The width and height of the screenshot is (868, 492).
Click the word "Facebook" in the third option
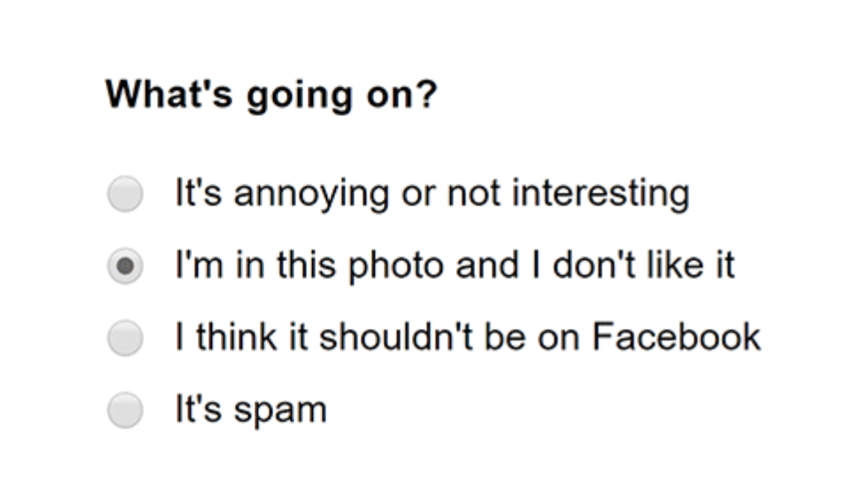click(676, 337)
